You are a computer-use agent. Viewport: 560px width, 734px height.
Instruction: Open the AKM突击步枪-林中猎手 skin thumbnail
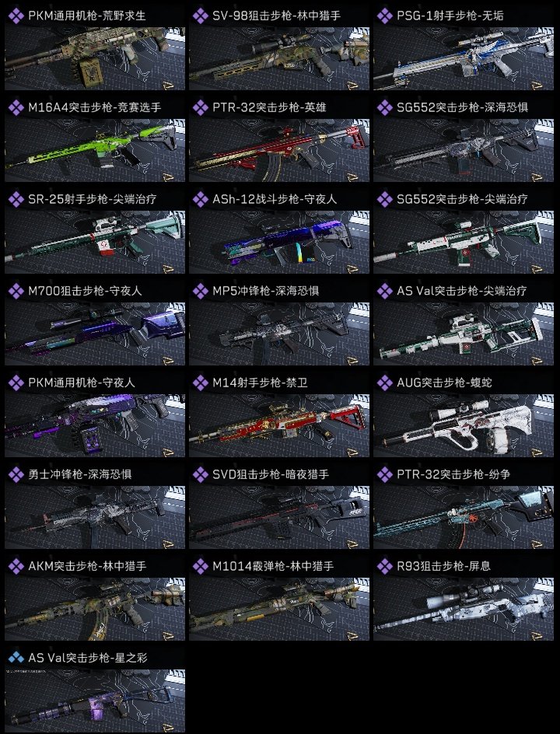[95, 609]
